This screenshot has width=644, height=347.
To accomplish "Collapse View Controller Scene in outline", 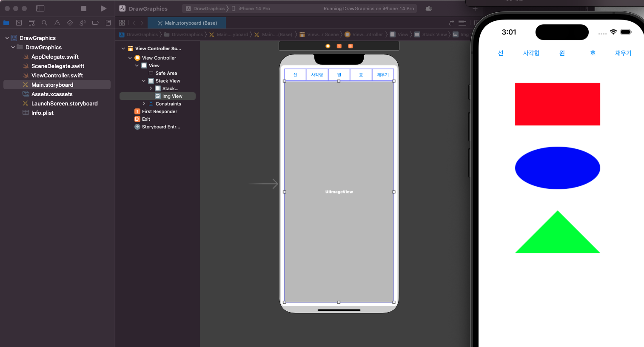I will click(x=123, y=48).
